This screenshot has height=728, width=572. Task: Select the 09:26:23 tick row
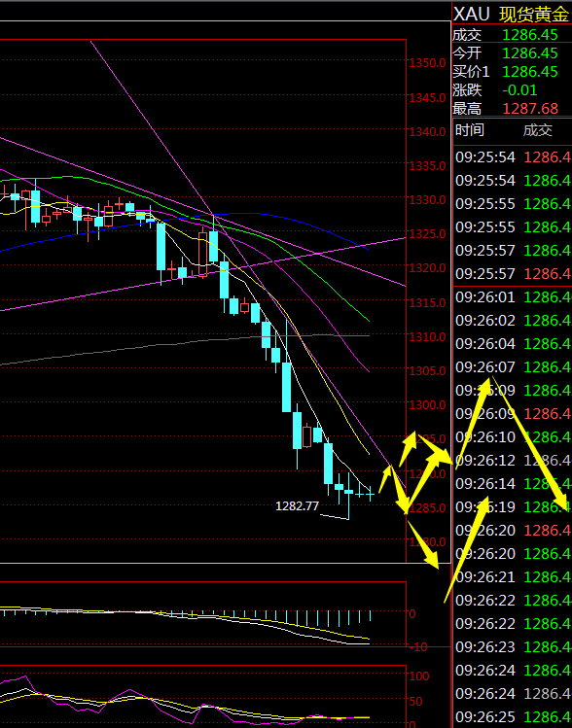click(x=513, y=646)
